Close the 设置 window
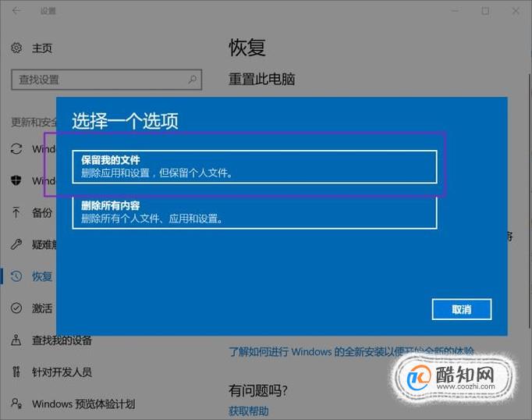532x420 pixels. (x=516, y=11)
